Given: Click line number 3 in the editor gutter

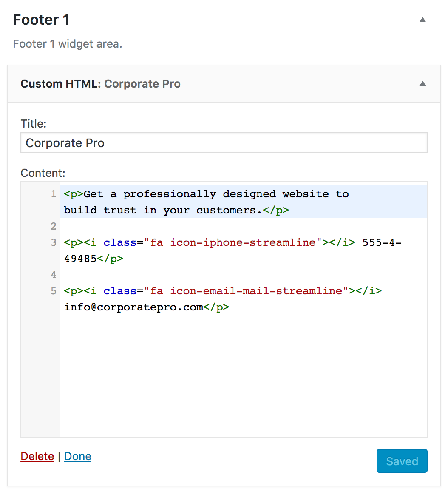Looking at the screenshot, I should click(53, 242).
